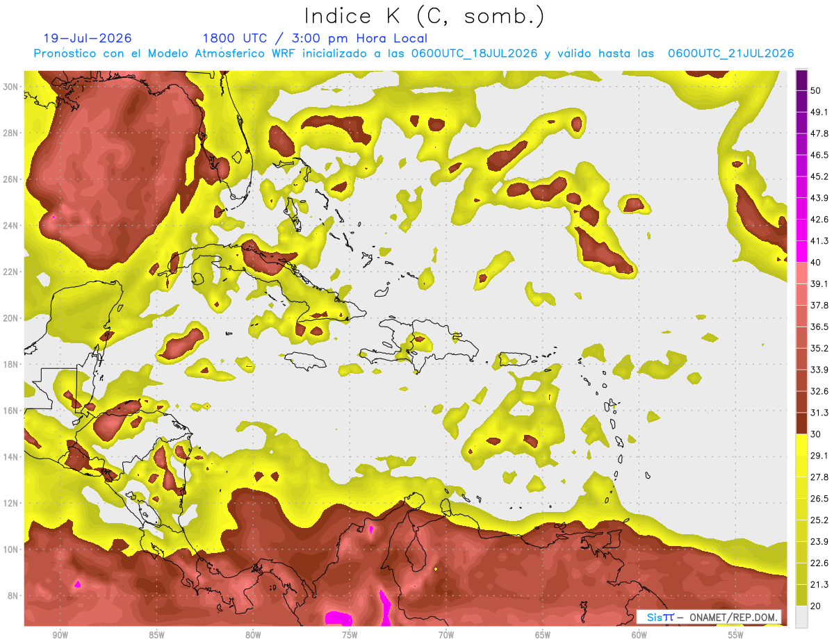
Task: Click the colorbar label '21.3'
Action: (x=819, y=584)
